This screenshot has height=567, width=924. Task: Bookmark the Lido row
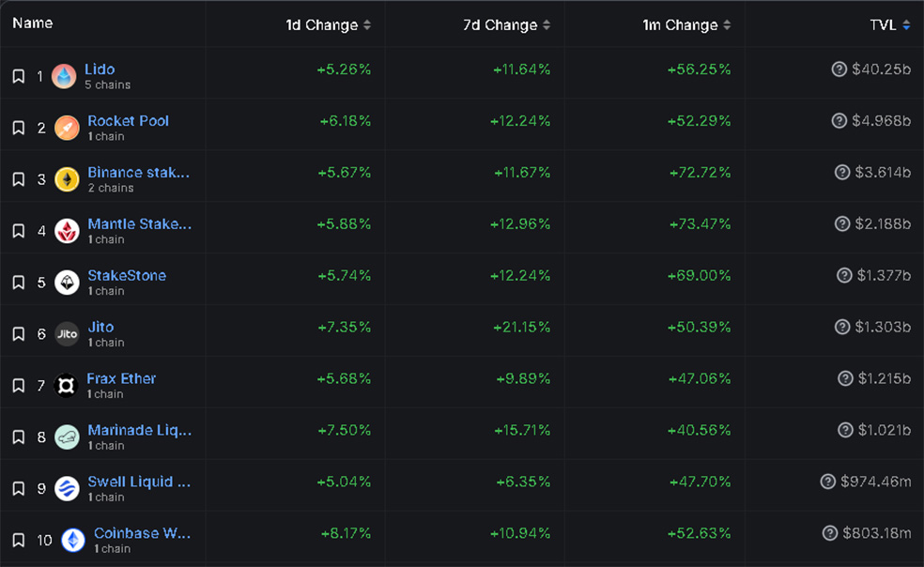(19, 76)
